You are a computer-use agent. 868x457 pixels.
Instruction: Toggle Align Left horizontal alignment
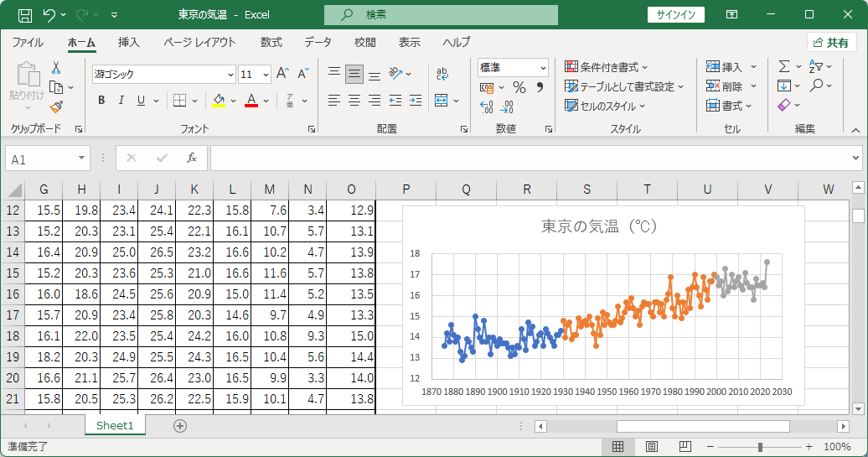tap(333, 101)
